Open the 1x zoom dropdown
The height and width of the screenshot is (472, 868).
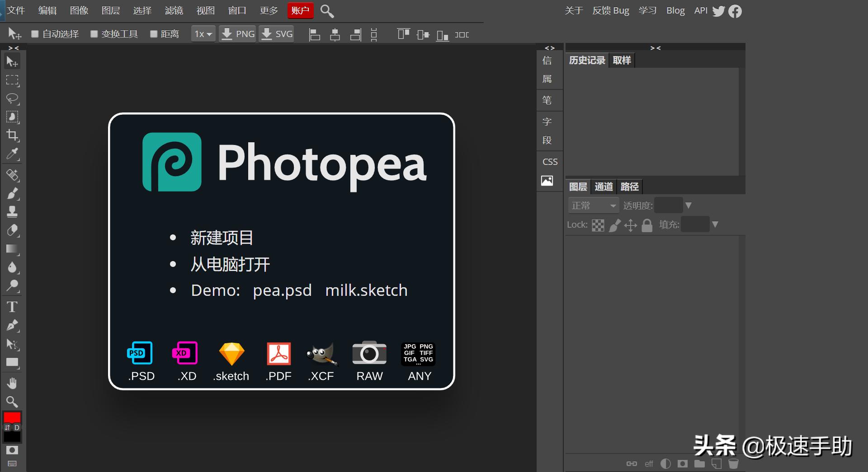point(203,33)
